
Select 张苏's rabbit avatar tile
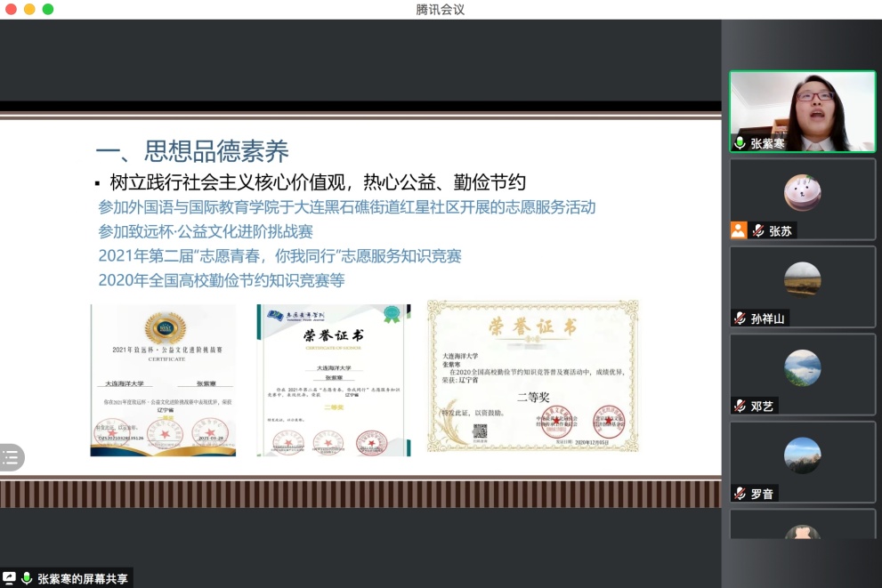(x=802, y=193)
